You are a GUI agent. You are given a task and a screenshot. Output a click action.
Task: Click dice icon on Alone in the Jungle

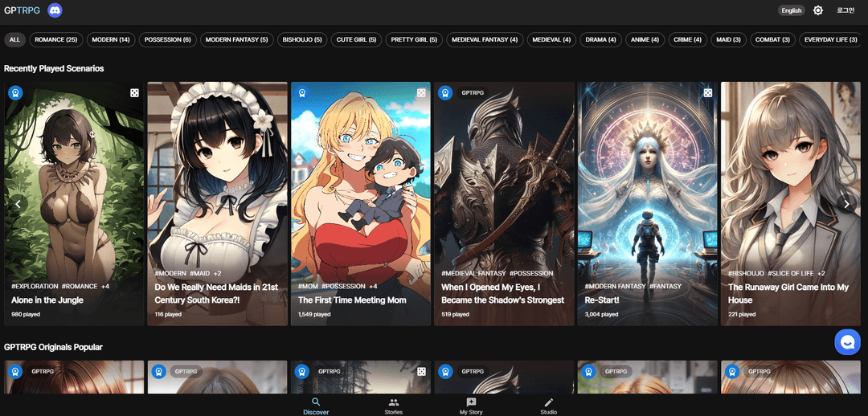click(134, 93)
